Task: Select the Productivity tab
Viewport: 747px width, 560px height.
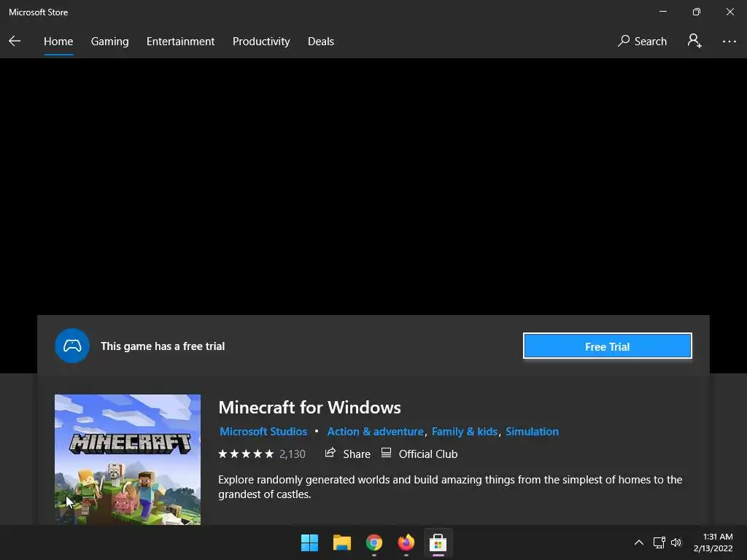Action: pos(261,42)
